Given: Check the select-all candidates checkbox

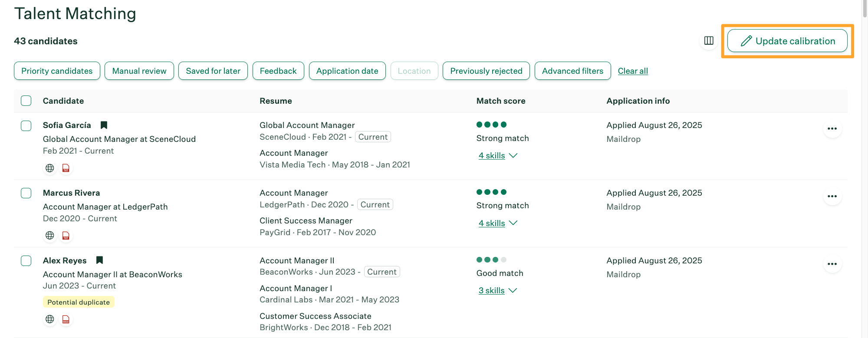Looking at the screenshot, I should coord(26,101).
